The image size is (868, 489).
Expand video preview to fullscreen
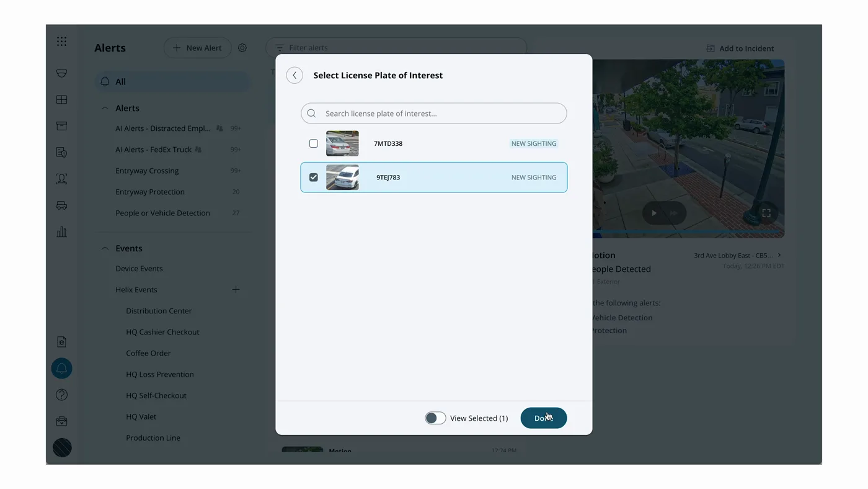[766, 213]
